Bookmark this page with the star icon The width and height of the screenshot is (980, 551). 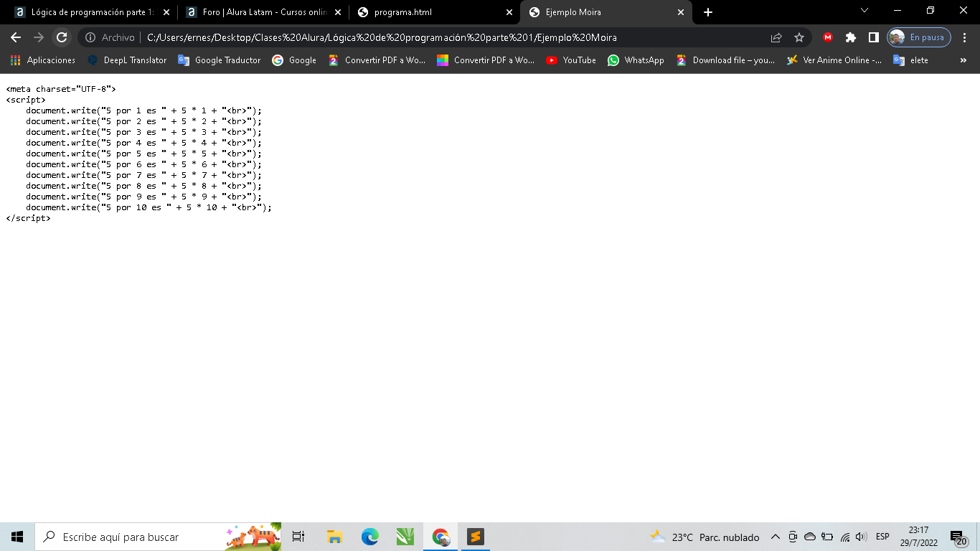[x=799, y=37]
